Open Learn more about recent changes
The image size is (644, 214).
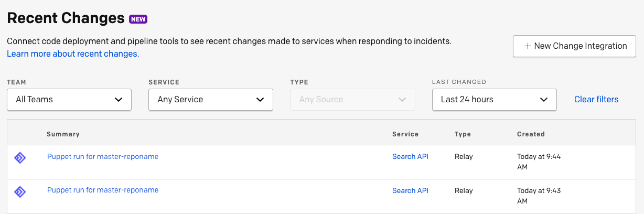coord(73,53)
